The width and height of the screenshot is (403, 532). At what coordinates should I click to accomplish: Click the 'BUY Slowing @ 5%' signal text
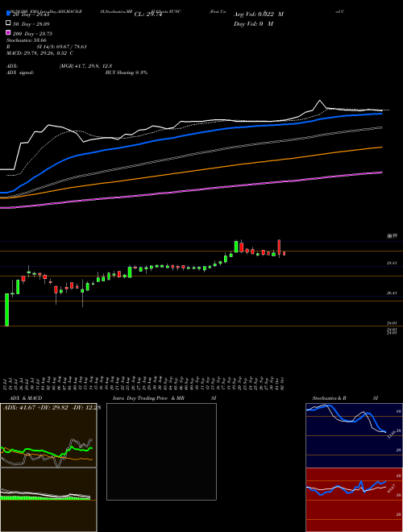coord(127,73)
